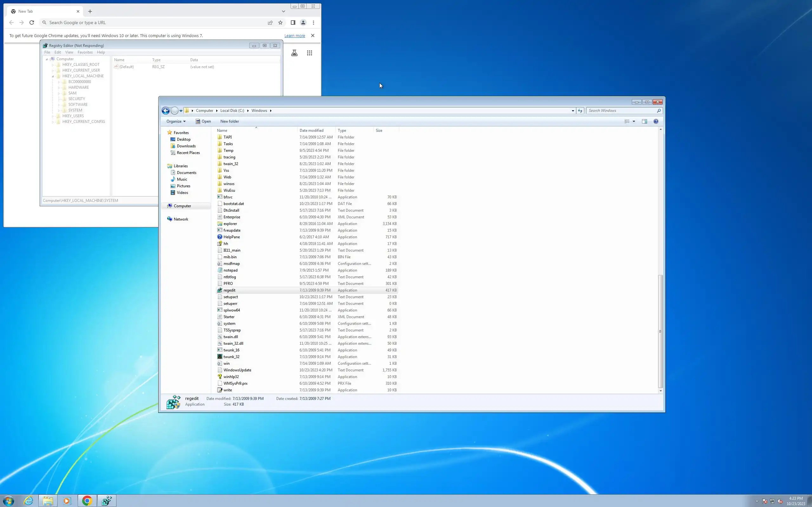The image size is (812, 507).
Task: Open the Organize dropdown menu
Action: 176,121
